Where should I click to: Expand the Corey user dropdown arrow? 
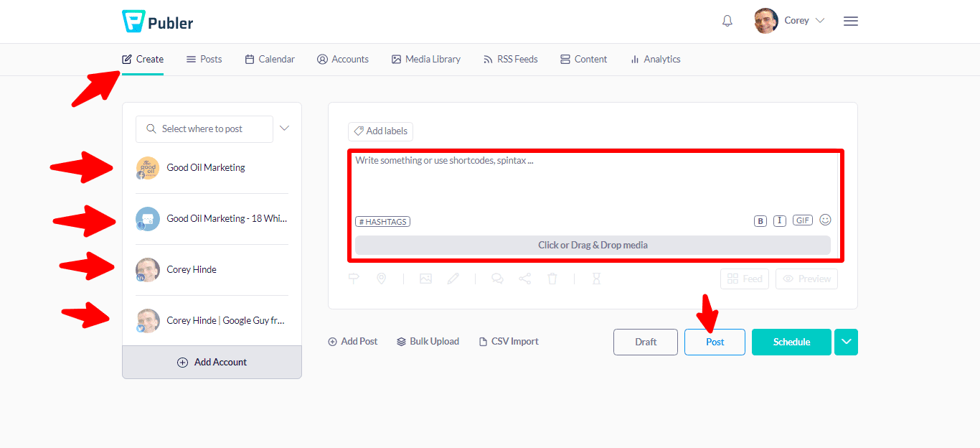(820, 21)
